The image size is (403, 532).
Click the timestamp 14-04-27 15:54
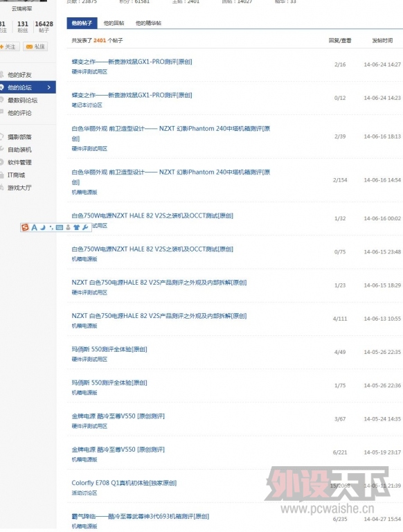click(x=382, y=519)
